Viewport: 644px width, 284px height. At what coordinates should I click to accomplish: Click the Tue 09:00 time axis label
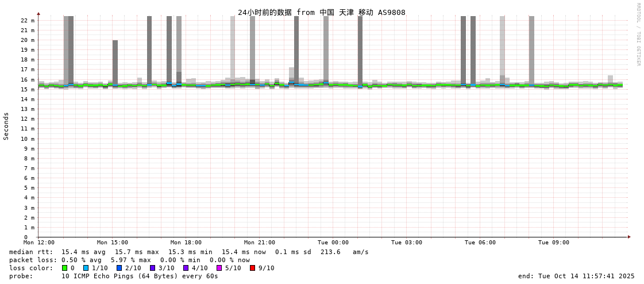pos(554,243)
